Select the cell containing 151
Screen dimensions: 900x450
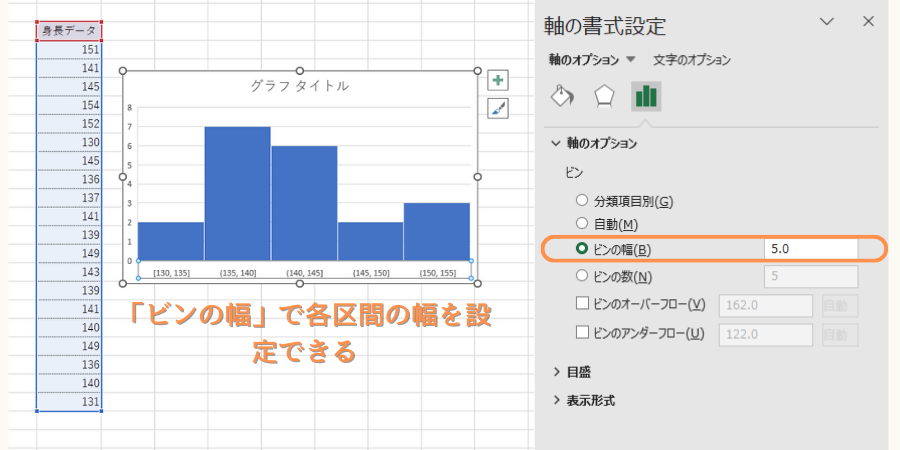click(x=69, y=50)
